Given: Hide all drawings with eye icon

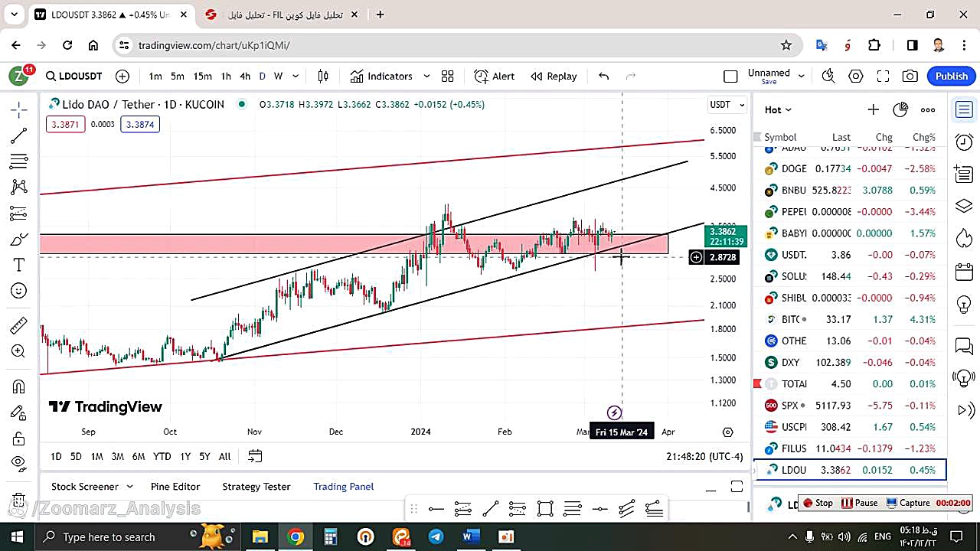Looking at the screenshot, I should (x=19, y=462).
